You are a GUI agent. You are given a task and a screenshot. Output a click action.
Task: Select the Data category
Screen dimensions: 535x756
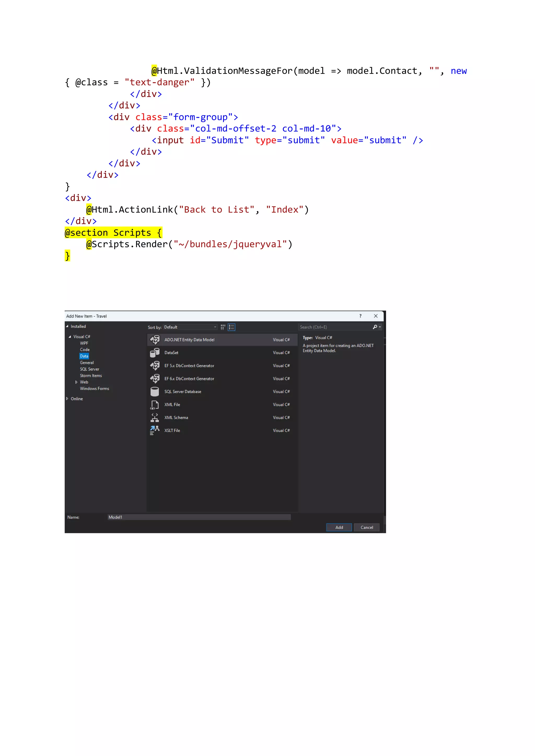tap(84, 356)
